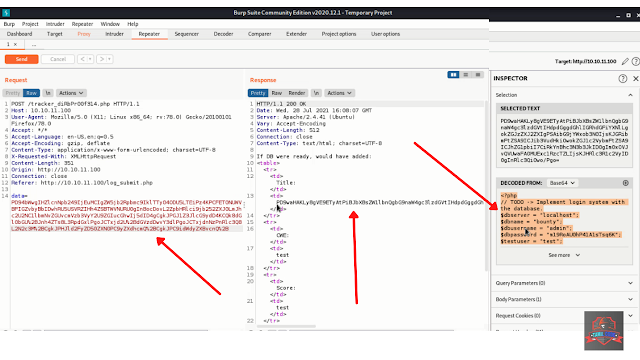The image size is (640, 360).
Task: Collapse the Selection section
Action: (x=630, y=95)
